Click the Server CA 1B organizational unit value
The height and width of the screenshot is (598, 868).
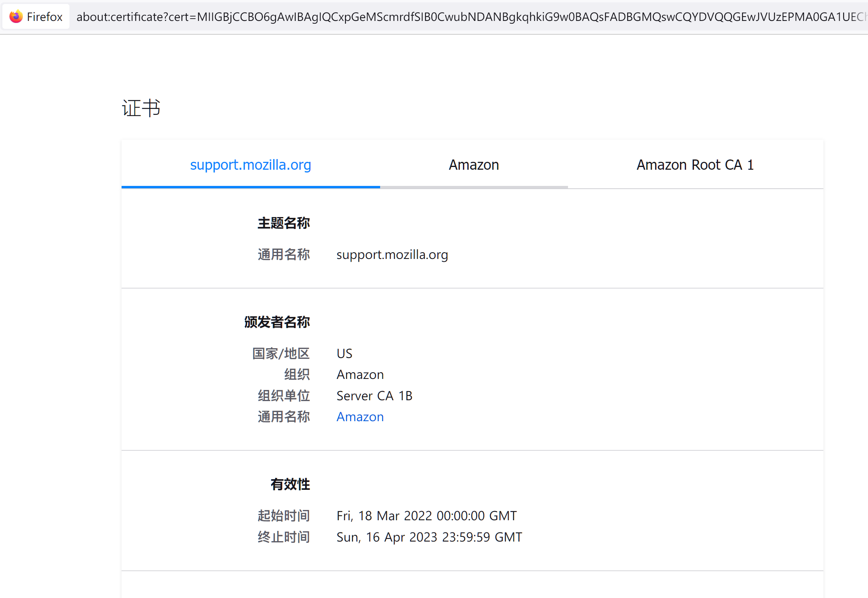click(x=374, y=396)
